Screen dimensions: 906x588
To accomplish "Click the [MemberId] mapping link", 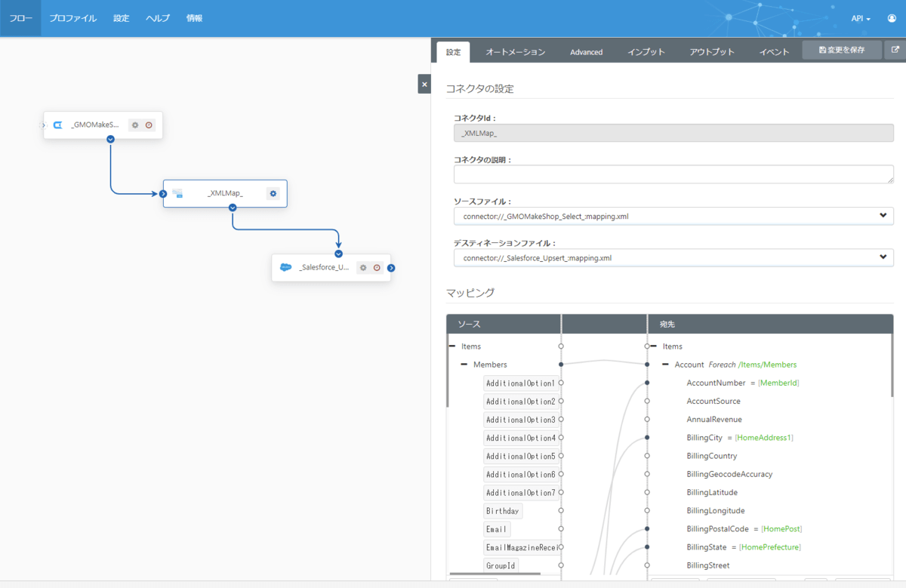I will (x=778, y=383).
